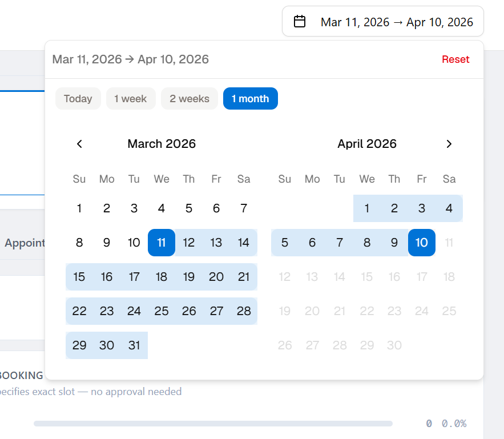Image resolution: width=504 pixels, height=439 pixels.
Task: Select the 1 month preset
Action: click(x=250, y=98)
